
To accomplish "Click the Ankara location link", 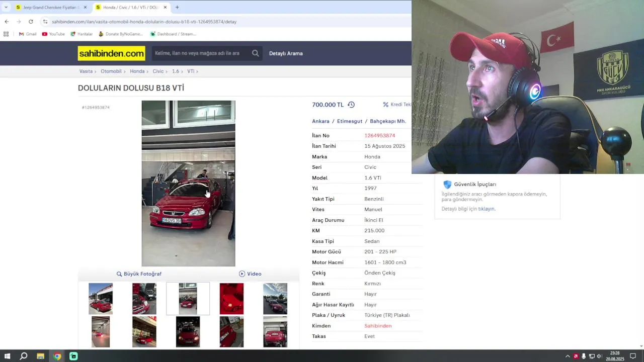I will tap(320, 121).
